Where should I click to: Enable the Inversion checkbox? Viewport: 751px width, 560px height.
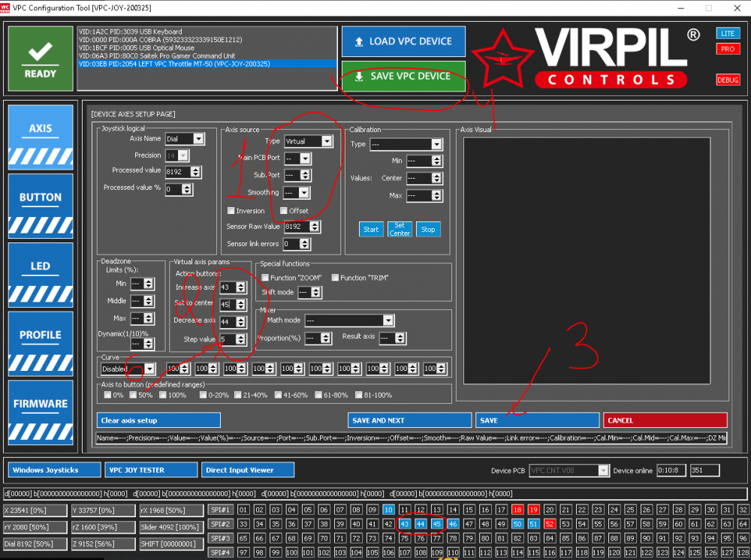tap(231, 211)
